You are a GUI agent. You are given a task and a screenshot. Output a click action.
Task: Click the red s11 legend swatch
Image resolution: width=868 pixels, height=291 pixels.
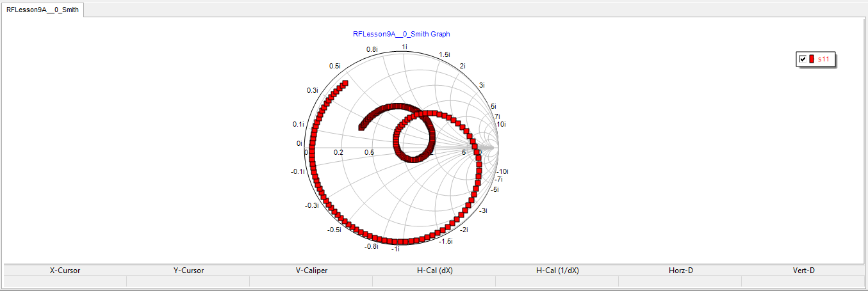pos(812,59)
